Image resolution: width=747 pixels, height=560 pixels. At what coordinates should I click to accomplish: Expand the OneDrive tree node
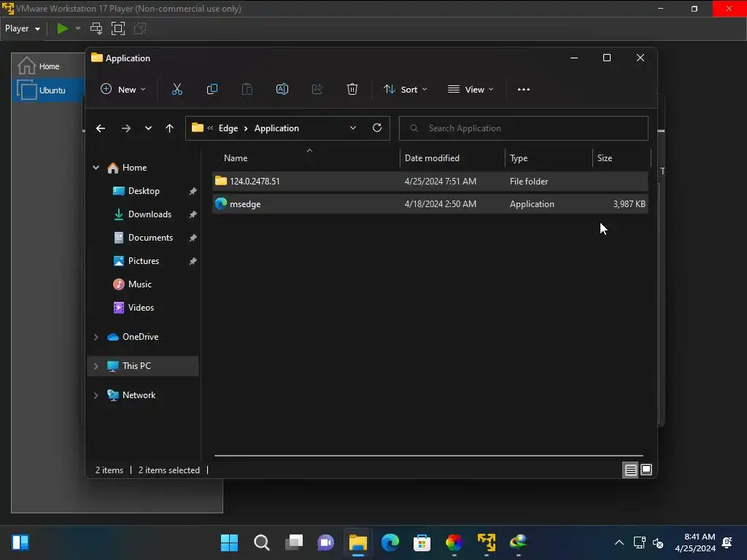(96, 337)
